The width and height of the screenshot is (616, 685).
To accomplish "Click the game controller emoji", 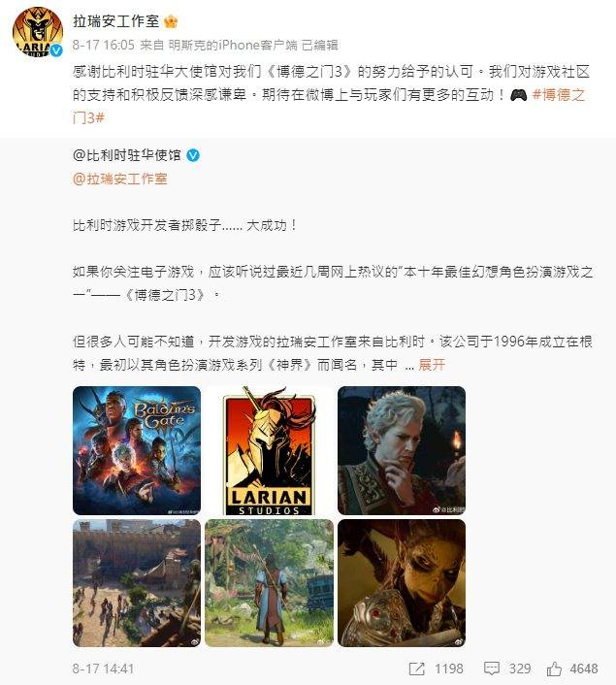I will coord(519,95).
